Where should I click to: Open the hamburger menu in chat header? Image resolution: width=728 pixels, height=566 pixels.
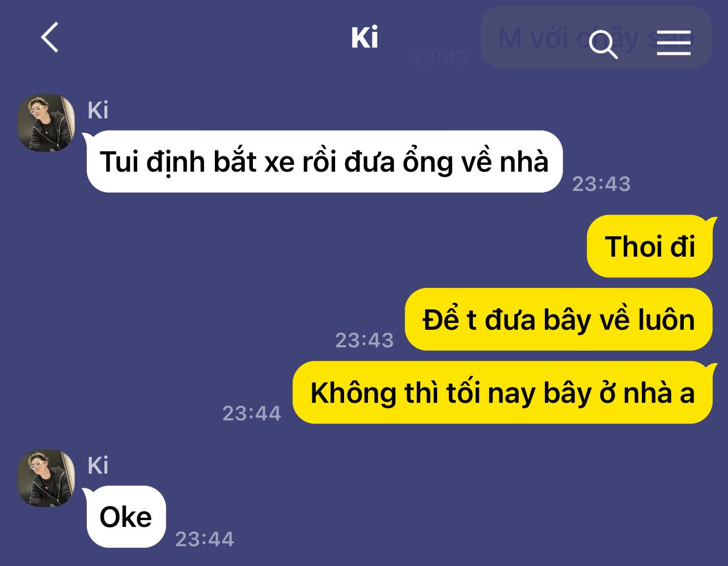674,42
